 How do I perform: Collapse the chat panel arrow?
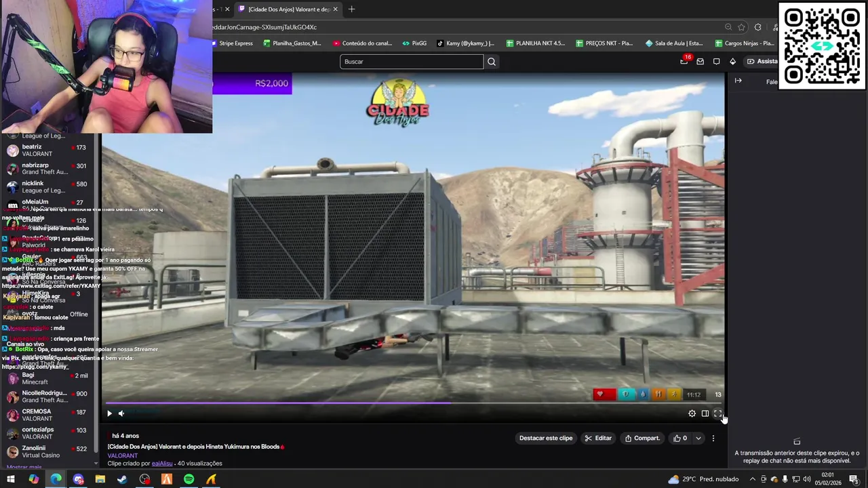(738, 81)
